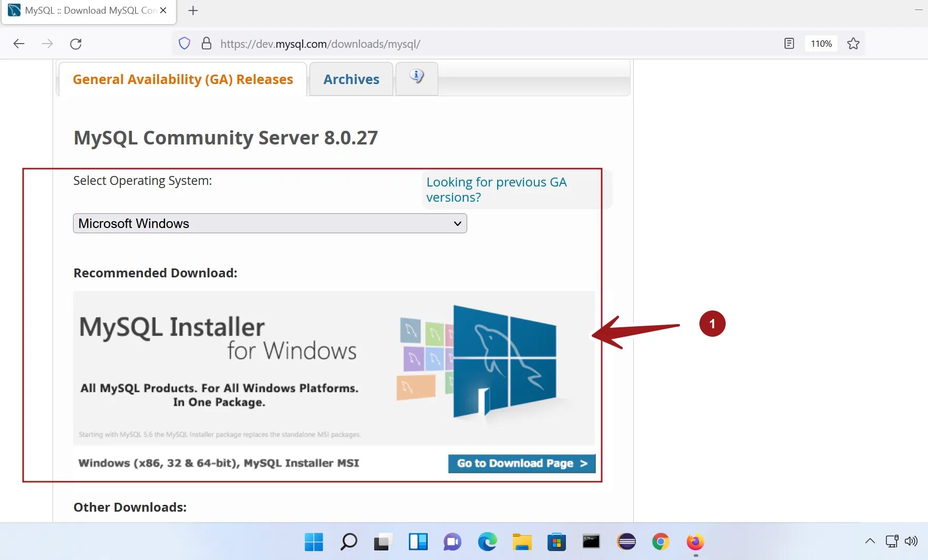
Task: Click the 110% zoom level indicator
Action: point(821,44)
